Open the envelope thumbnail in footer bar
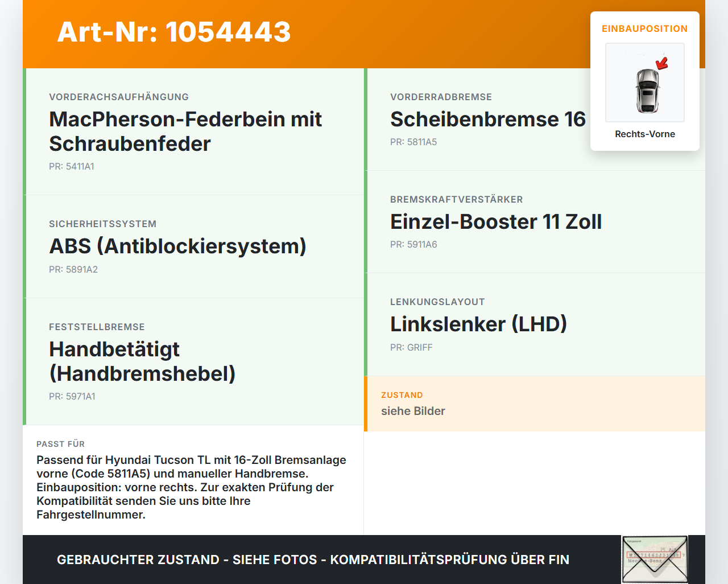This screenshot has height=584, width=728. tap(655, 560)
